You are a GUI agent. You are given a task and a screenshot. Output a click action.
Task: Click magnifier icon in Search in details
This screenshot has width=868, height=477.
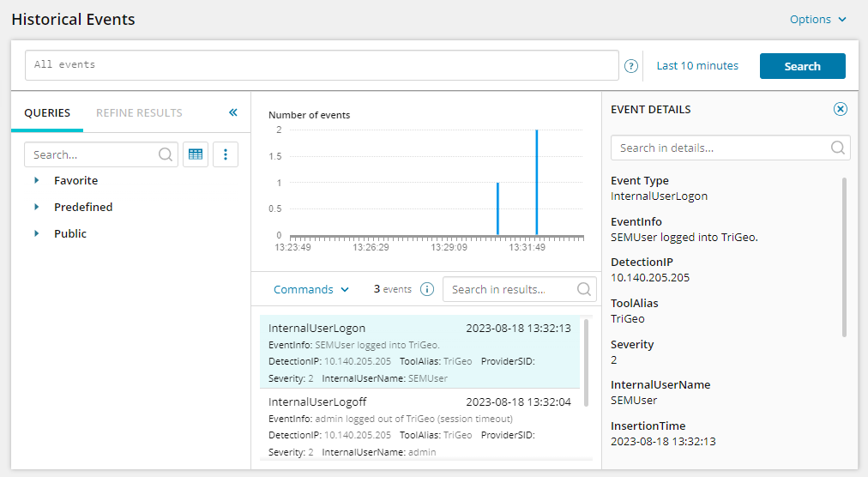[x=838, y=148]
